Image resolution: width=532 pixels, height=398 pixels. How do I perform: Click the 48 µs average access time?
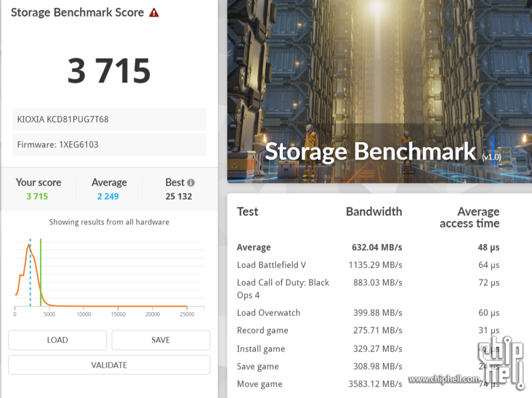(x=489, y=248)
